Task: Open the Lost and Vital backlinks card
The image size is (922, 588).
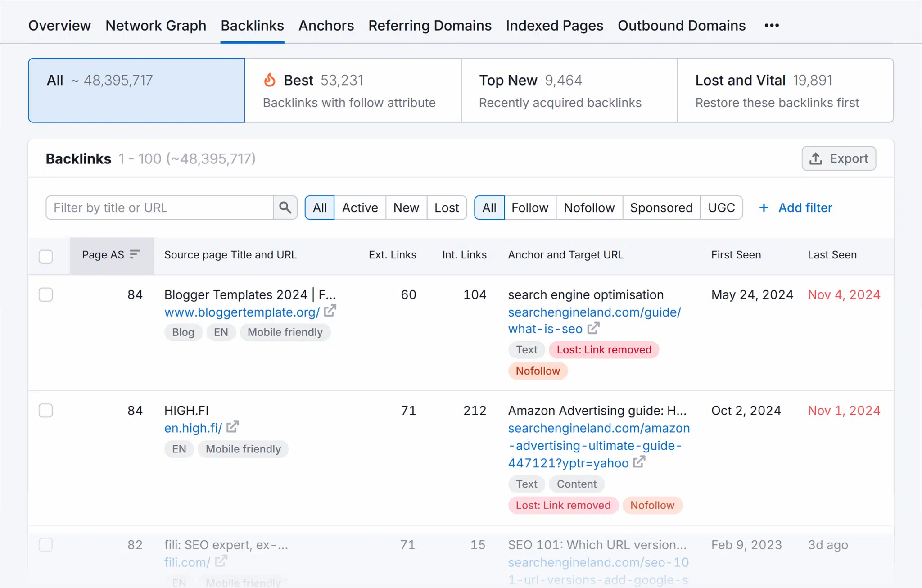Action: point(786,90)
